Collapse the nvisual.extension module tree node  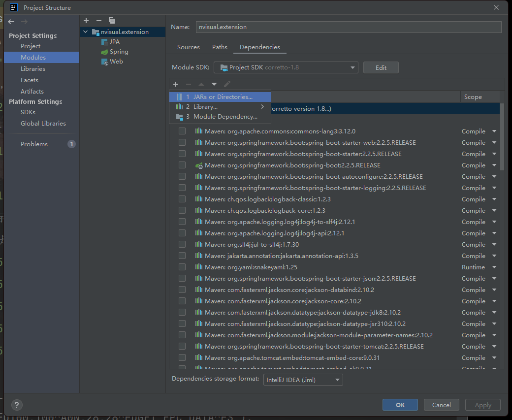[x=86, y=32]
